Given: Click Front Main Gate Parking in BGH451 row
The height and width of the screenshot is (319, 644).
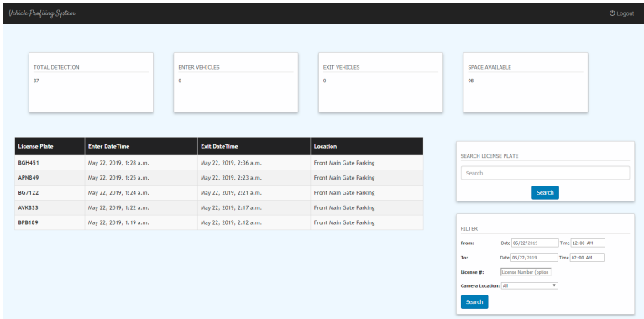Looking at the screenshot, I should (x=344, y=163).
